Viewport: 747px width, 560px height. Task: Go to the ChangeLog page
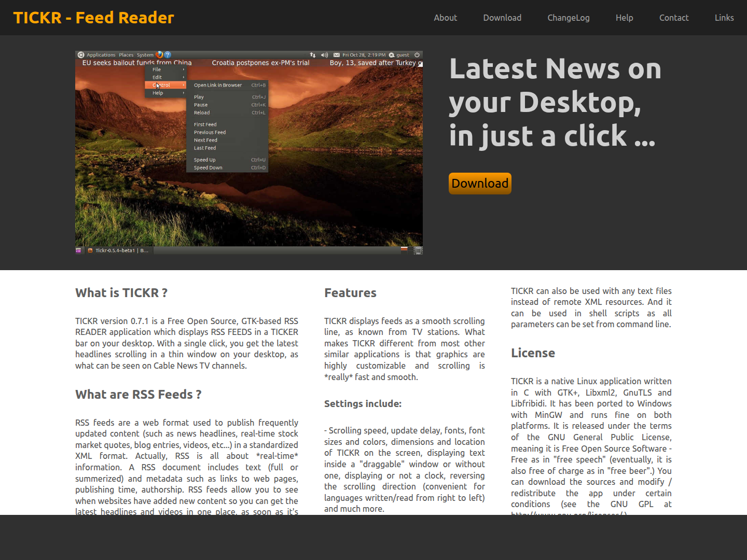pyautogui.click(x=569, y=18)
